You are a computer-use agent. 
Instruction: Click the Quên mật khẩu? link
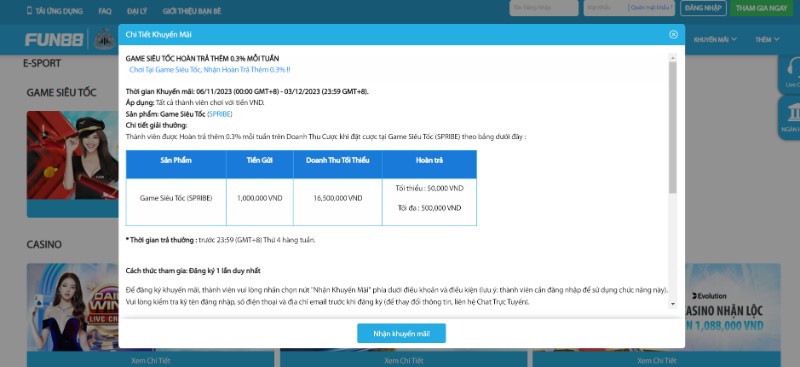652,8
